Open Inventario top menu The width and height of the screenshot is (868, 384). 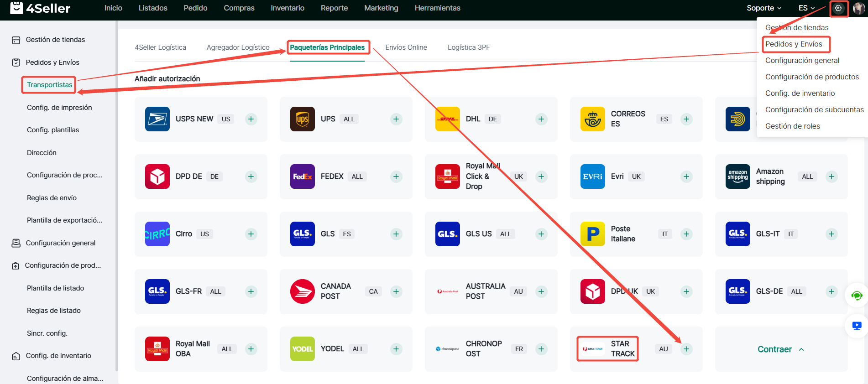tap(288, 8)
